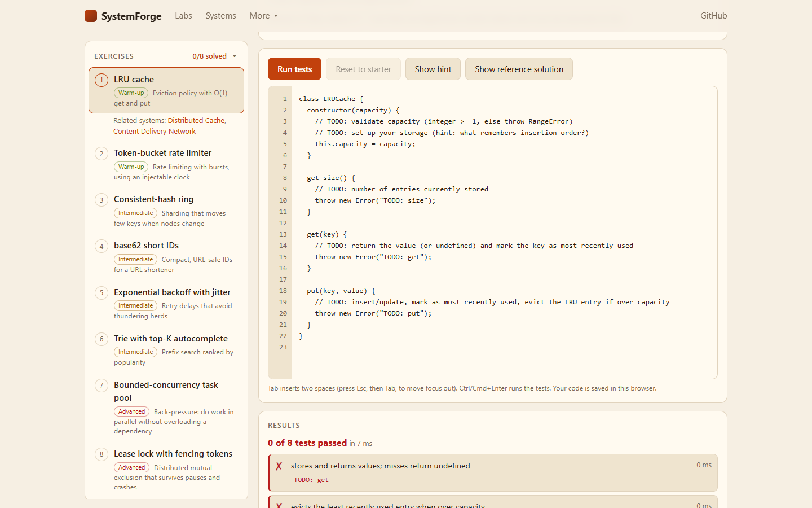Select the Token-bucket rate limiter exercise

click(x=166, y=164)
